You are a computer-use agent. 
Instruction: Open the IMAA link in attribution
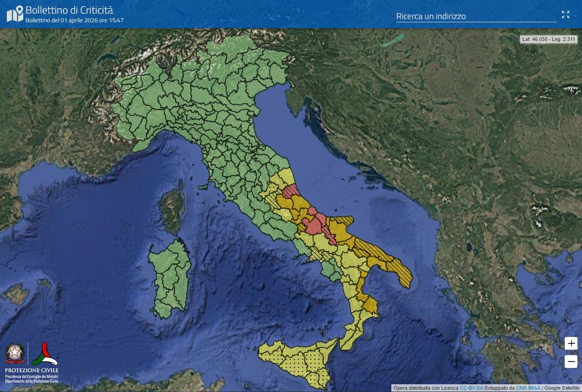(534, 388)
